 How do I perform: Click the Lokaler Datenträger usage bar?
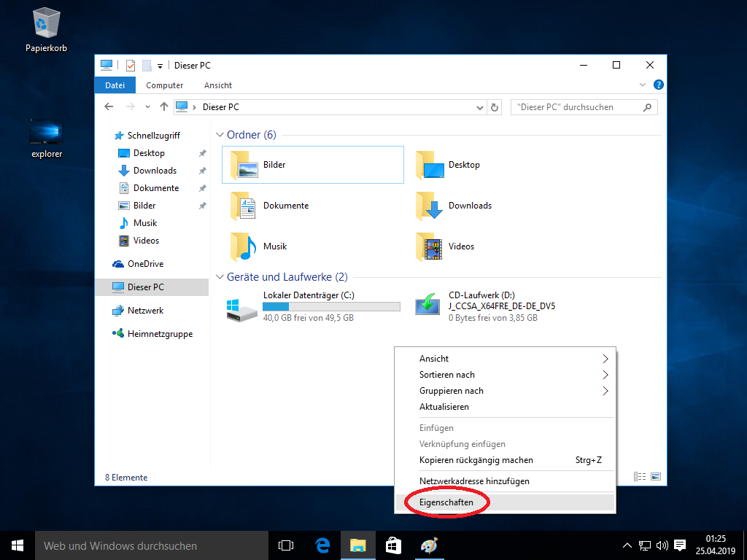(x=330, y=306)
